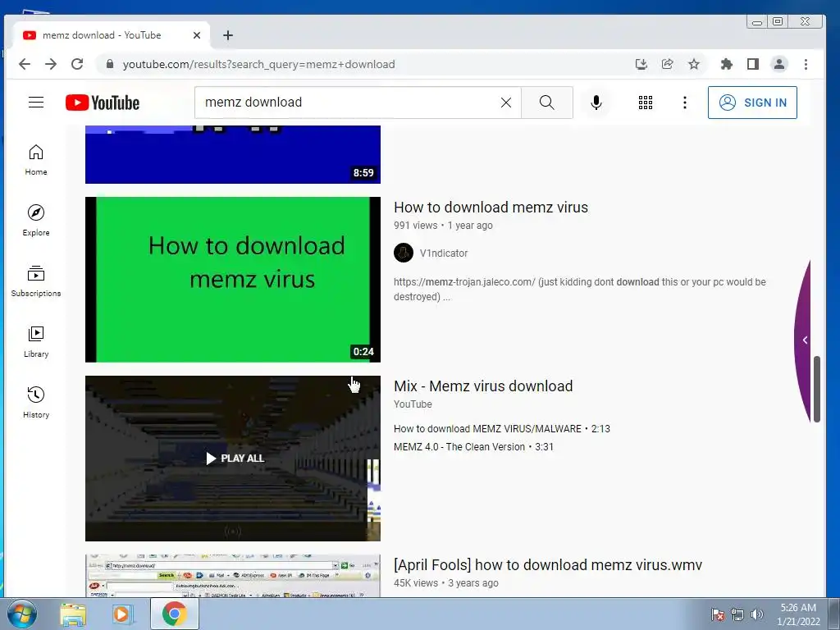Image resolution: width=840 pixels, height=630 pixels.
Task: Click the V1ndicator channel avatar
Action: (404, 253)
